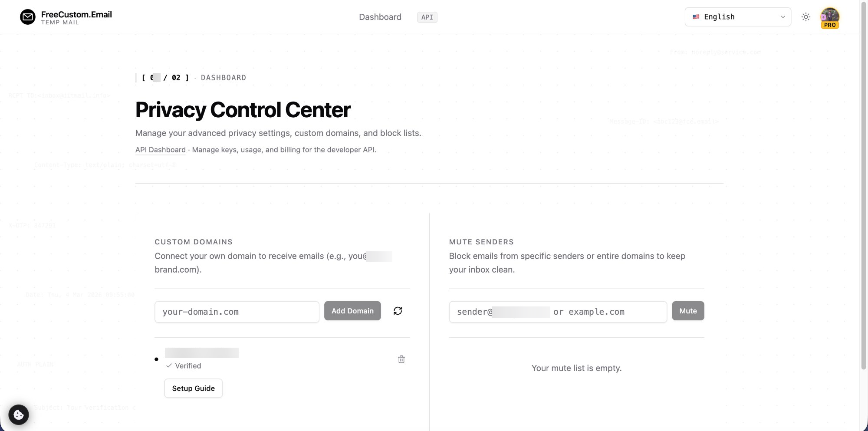Click the Add Domain button

pyautogui.click(x=352, y=311)
